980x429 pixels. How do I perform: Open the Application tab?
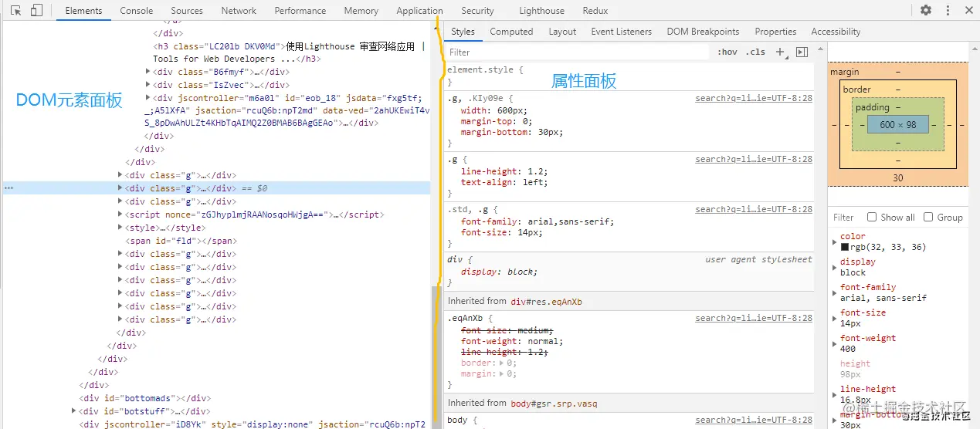pos(419,11)
